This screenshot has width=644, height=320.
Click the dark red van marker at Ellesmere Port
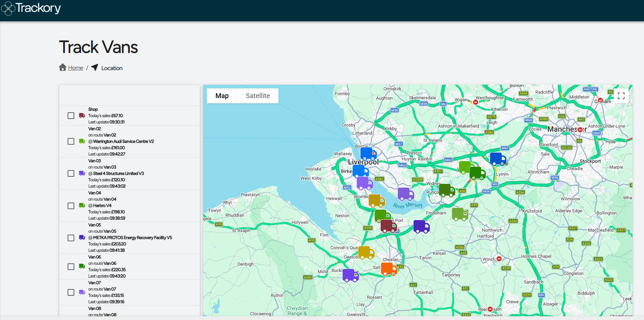coord(389,226)
